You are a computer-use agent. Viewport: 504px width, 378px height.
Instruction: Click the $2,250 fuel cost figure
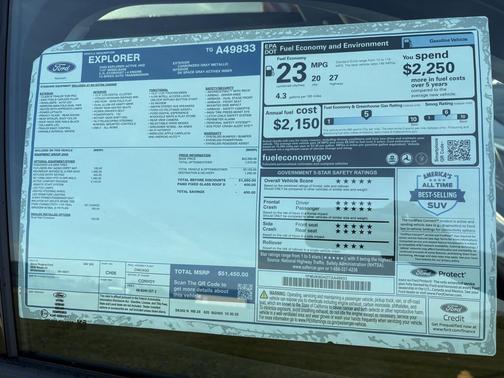point(429,69)
